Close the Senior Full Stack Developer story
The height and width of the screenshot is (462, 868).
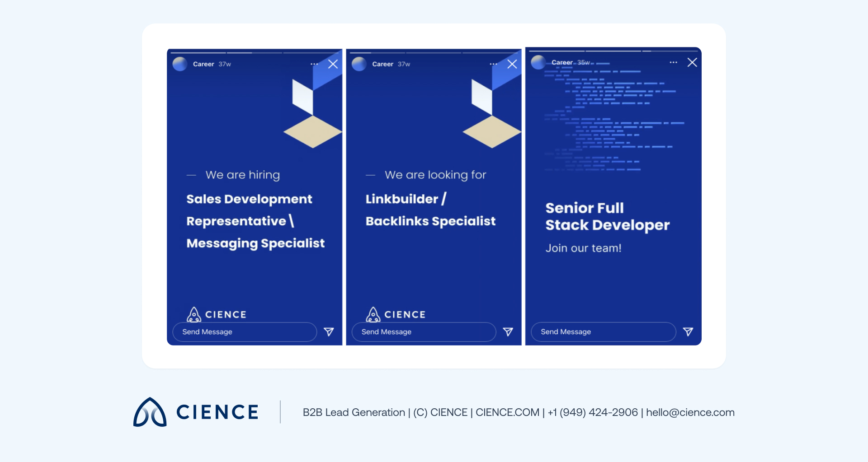692,62
